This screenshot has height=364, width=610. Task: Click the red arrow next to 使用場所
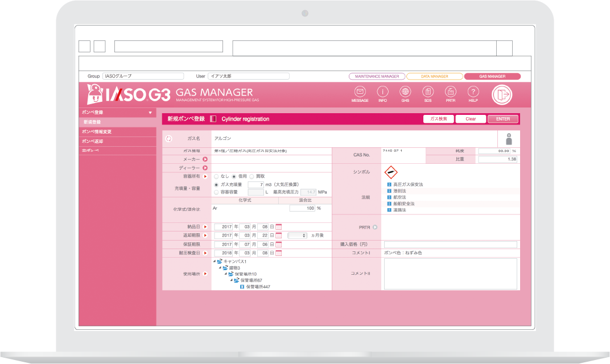coord(205,274)
